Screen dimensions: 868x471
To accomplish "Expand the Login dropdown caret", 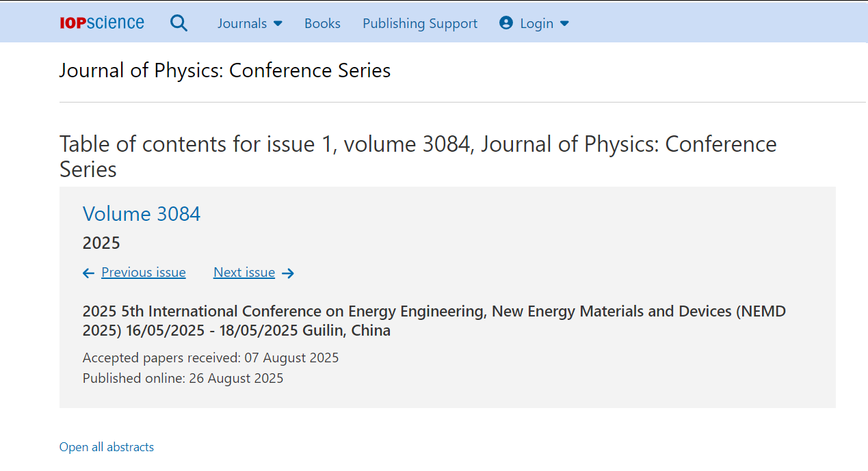I will coord(564,23).
